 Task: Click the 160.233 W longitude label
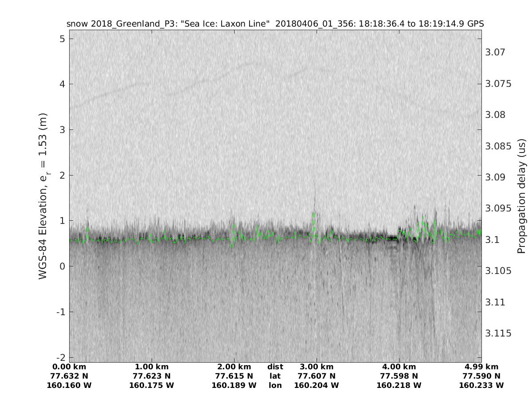(481, 385)
